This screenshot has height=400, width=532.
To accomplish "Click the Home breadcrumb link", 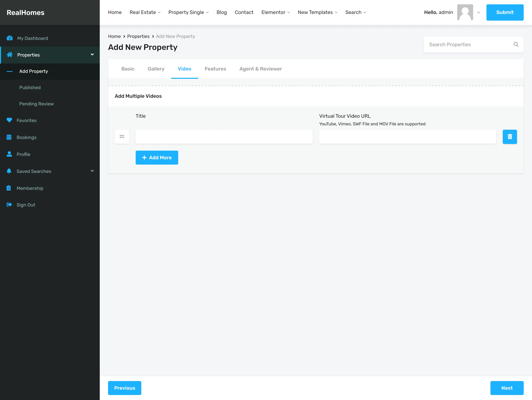I will click(x=114, y=36).
